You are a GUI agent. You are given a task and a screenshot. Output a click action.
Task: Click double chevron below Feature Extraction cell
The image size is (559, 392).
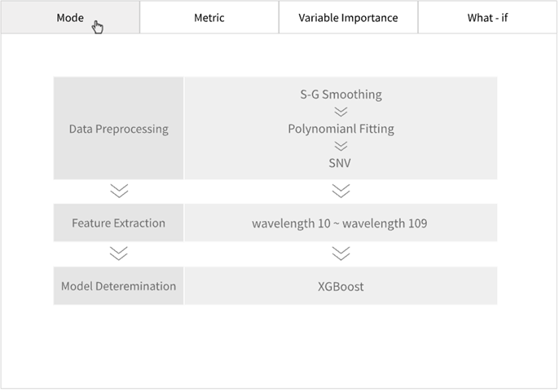119,253
